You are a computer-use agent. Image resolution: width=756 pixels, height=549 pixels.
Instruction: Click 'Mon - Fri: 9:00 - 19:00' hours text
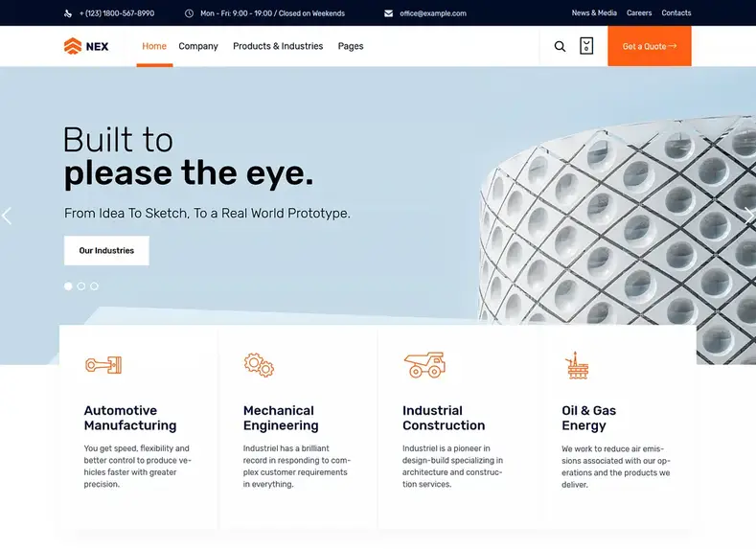click(x=272, y=13)
